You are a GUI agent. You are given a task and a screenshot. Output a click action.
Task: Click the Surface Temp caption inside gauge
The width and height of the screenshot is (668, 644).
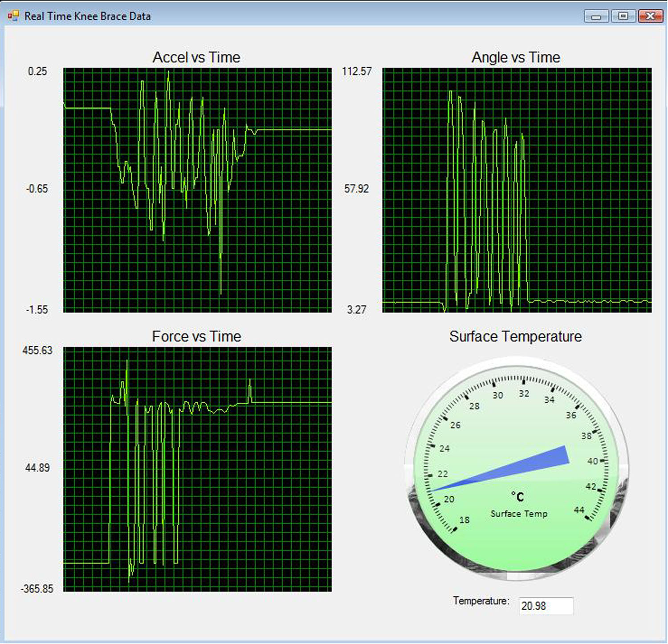point(519,514)
